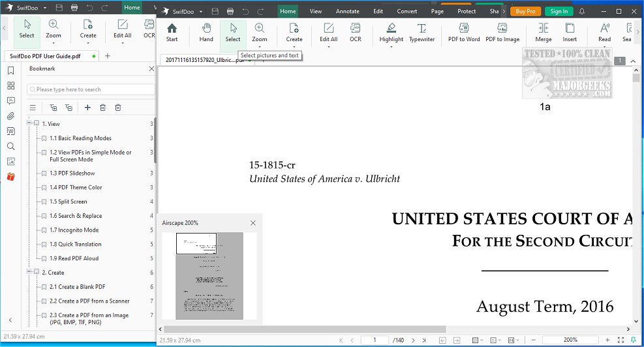The image size is (644, 347).
Task: Go to last page button
Action: click(424, 340)
